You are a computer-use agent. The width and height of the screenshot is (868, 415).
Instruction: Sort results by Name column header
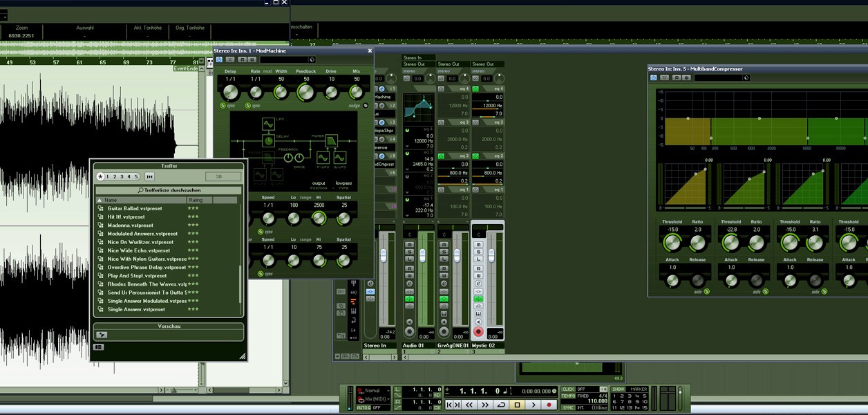point(141,200)
